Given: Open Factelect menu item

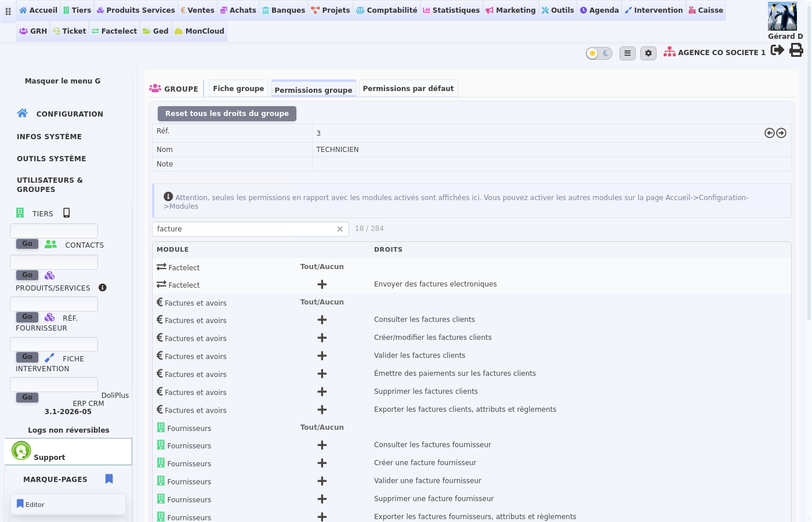Looking at the screenshot, I should 114,31.
